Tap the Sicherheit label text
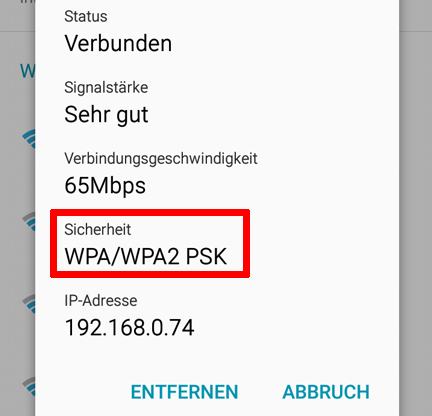 tap(97, 229)
